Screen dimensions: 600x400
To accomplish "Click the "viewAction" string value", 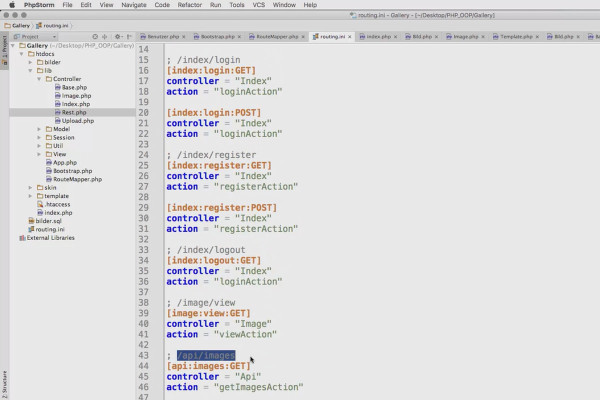I will tap(245, 334).
